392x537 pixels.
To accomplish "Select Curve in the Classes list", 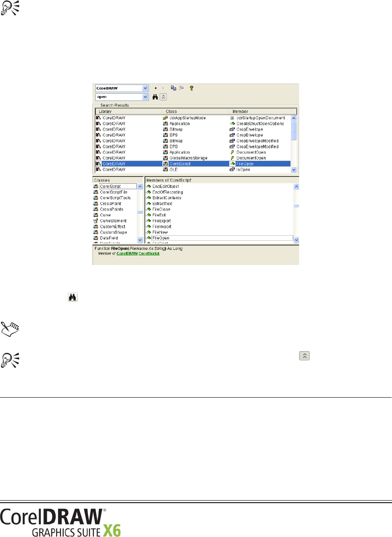I will 105,215.
